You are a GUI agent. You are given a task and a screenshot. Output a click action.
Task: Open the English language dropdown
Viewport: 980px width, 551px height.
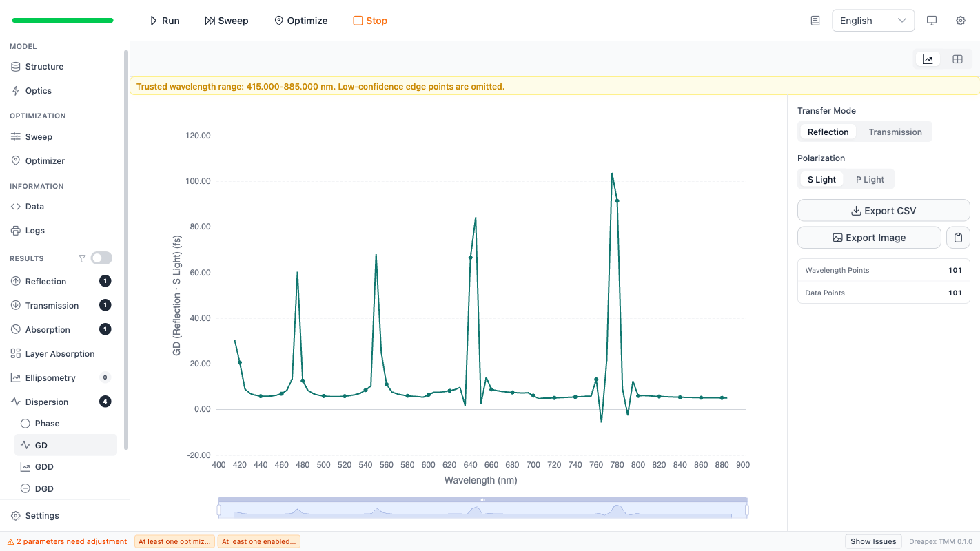872,20
